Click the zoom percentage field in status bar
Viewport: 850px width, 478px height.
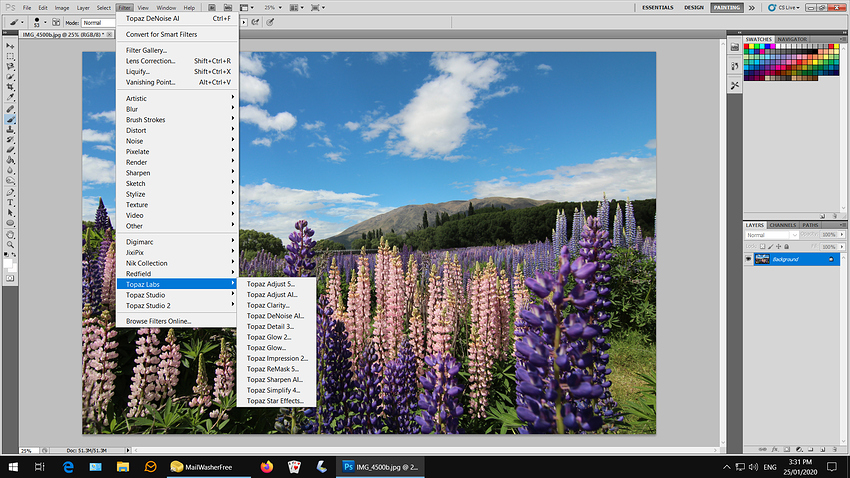tap(28, 451)
